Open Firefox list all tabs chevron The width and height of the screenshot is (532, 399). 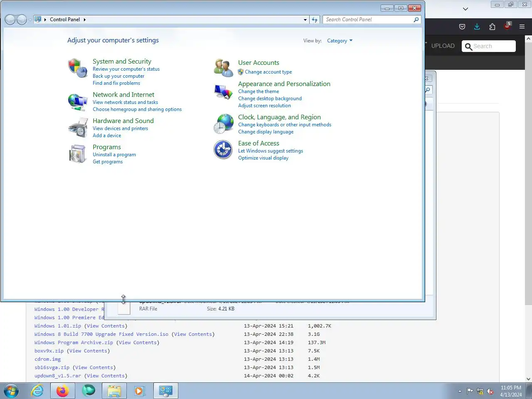click(465, 9)
